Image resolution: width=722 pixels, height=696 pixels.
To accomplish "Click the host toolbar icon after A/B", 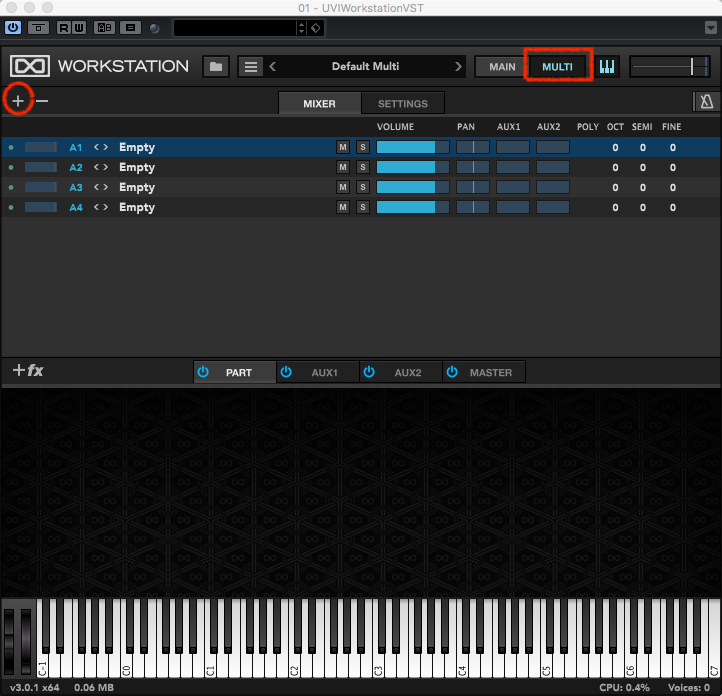I will coord(130,28).
